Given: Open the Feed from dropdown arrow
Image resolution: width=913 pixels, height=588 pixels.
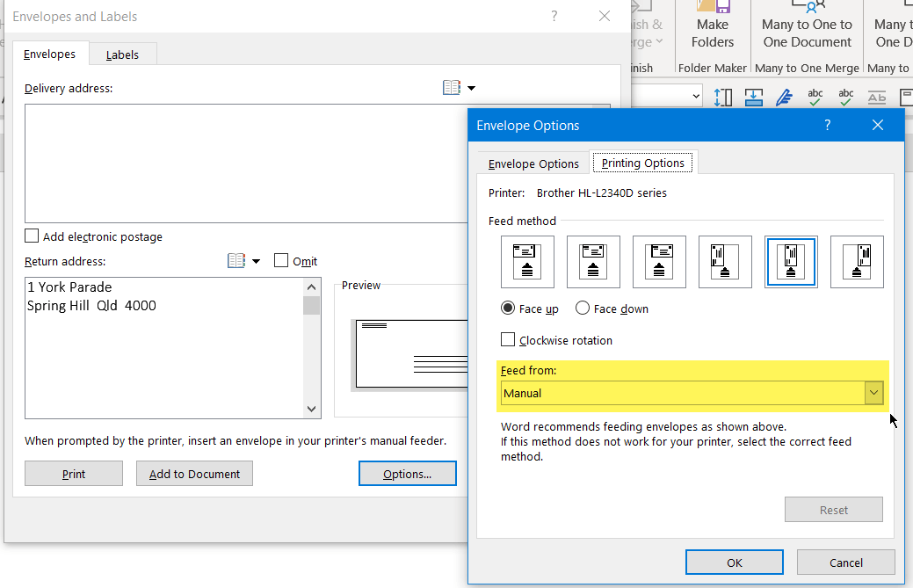Looking at the screenshot, I should pyautogui.click(x=873, y=393).
